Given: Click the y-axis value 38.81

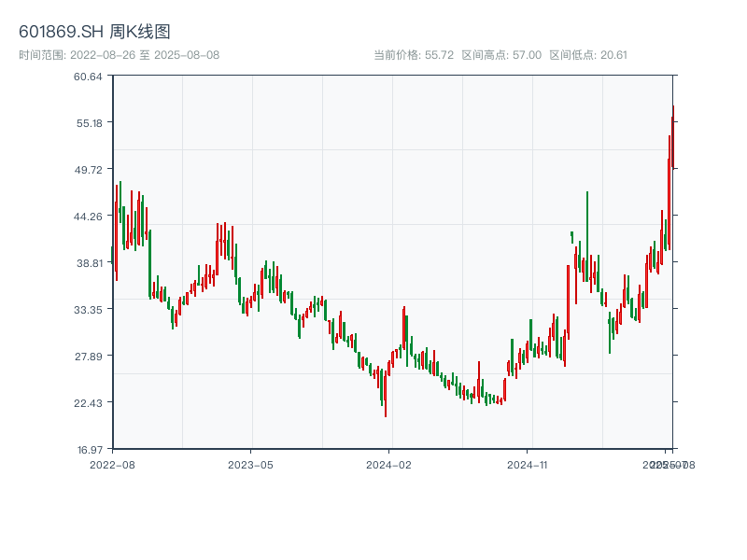Looking at the screenshot, I should pyautogui.click(x=89, y=263).
